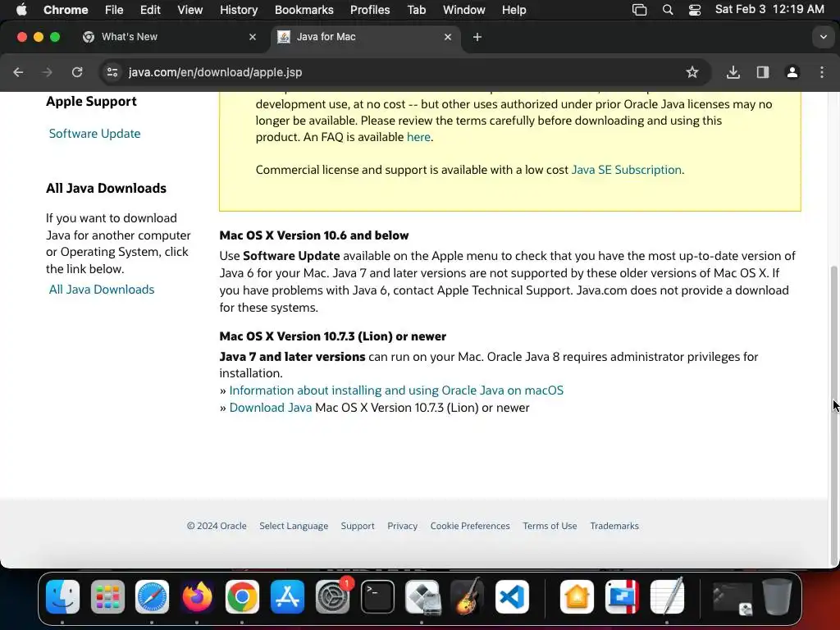Screen dimensions: 840x630
Task: Open App Store from the Dock
Action: [x=287, y=597]
